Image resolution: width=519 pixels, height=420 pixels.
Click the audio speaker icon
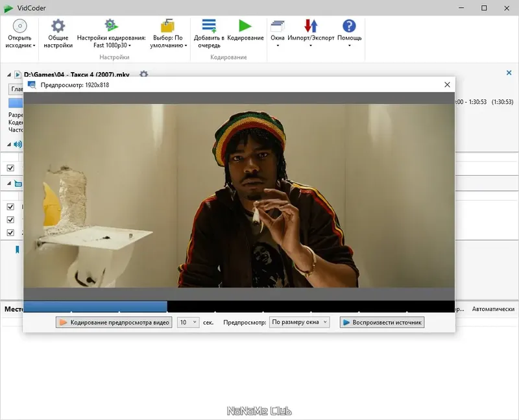pyautogui.click(x=18, y=144)
